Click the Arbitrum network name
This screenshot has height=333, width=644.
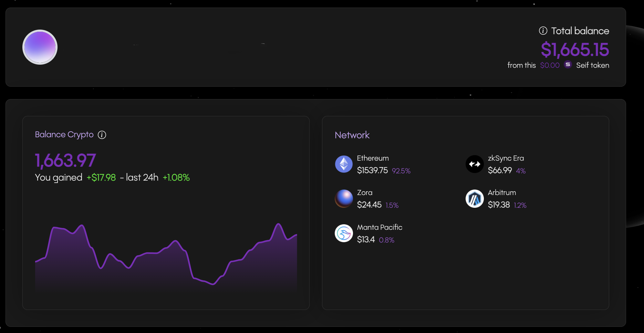coord(502,193)
